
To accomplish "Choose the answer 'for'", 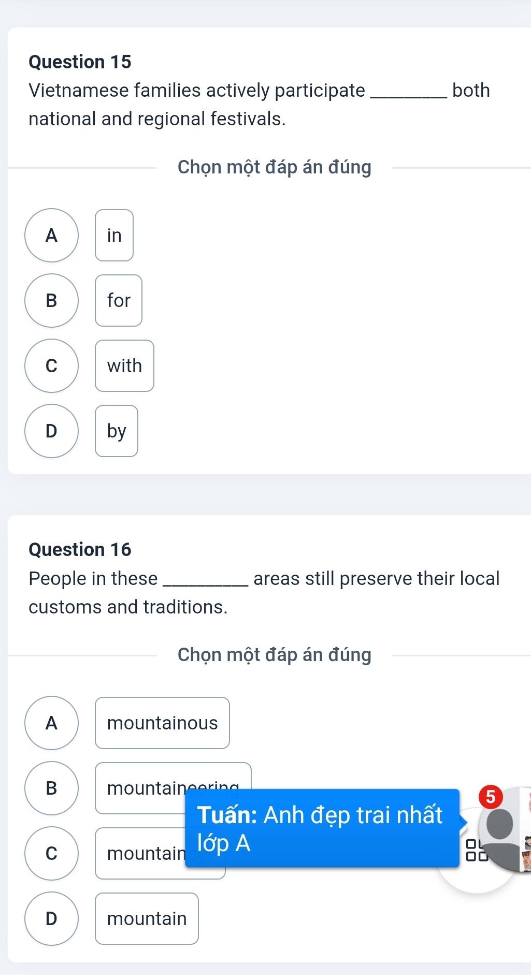I will click(119, 300).
